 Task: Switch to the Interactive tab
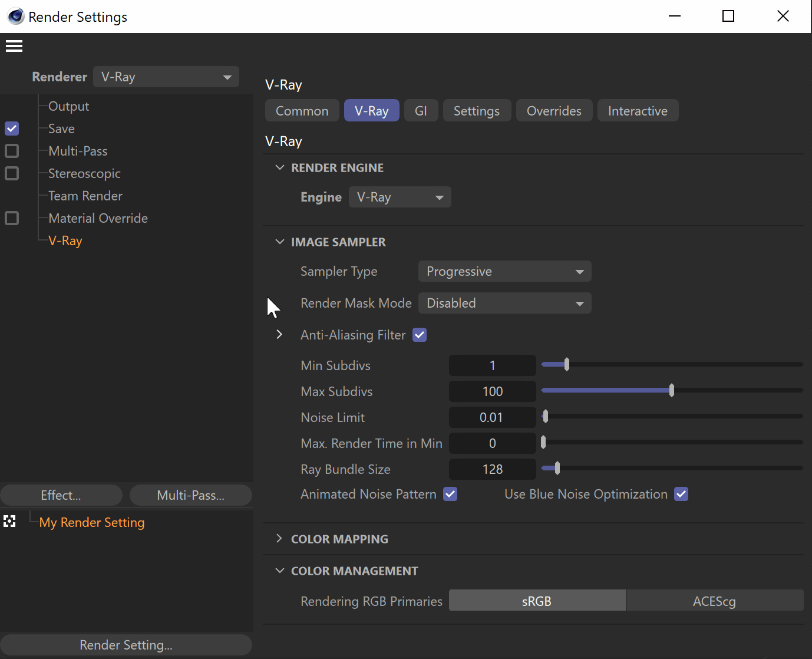pos(638,111)
